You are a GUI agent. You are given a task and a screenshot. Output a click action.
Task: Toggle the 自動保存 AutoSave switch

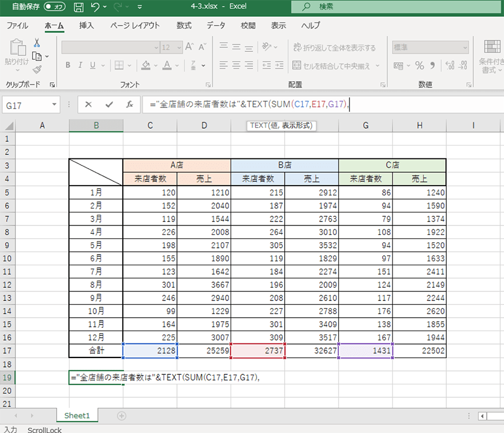click(x=54, y=7)
